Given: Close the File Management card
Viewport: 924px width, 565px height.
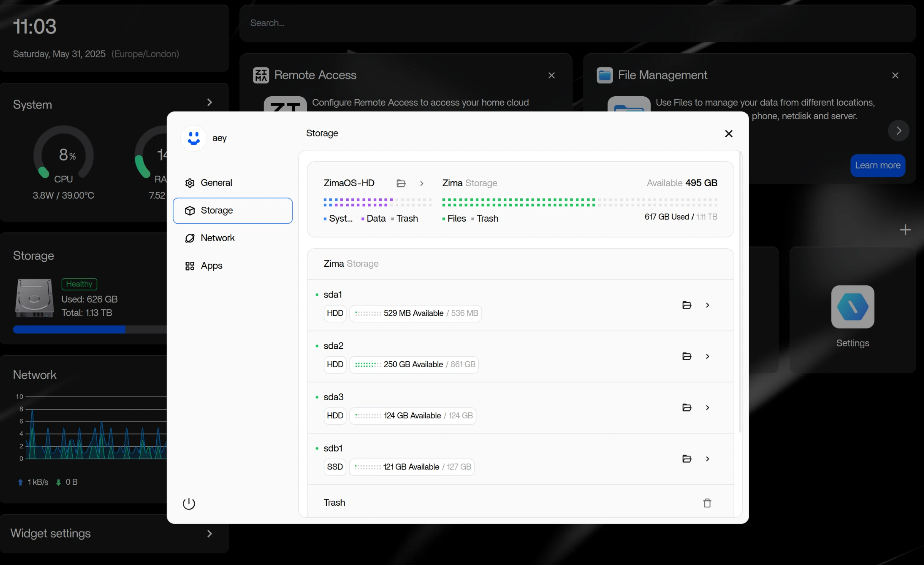Looking at the screenshot, I should (x=895, y=75).
